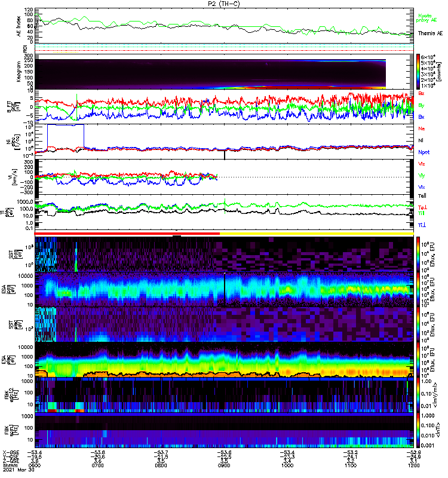Click the ESA ions Eflux color bar
Screen dimensions: 448x478
click(418, 289)
